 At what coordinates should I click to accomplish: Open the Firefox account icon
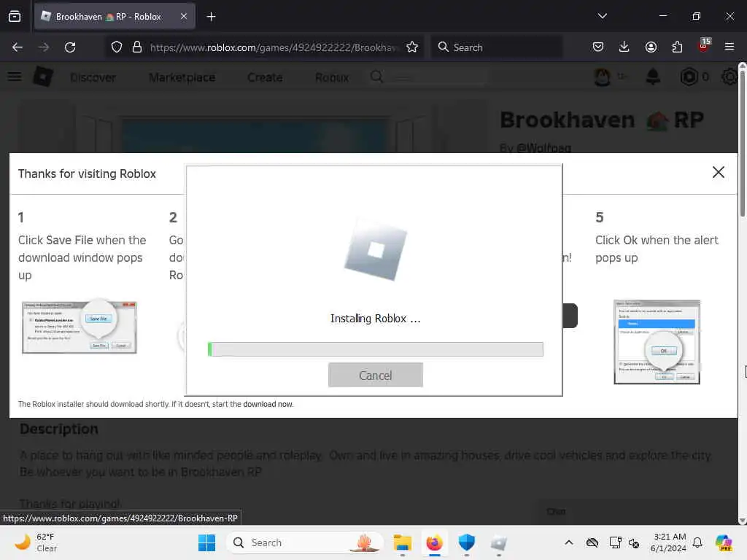tap(651, 47)
